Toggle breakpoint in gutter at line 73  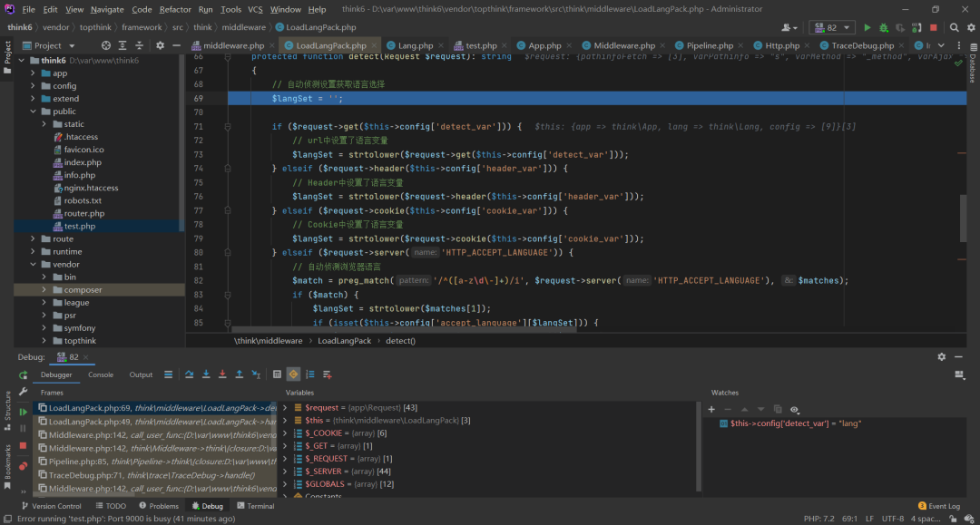tap(215, 155)
